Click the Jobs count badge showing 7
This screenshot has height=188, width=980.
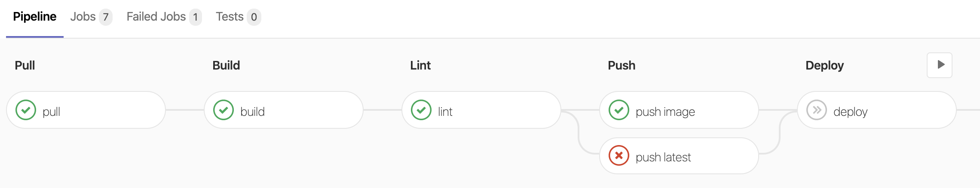coord(106,17)
